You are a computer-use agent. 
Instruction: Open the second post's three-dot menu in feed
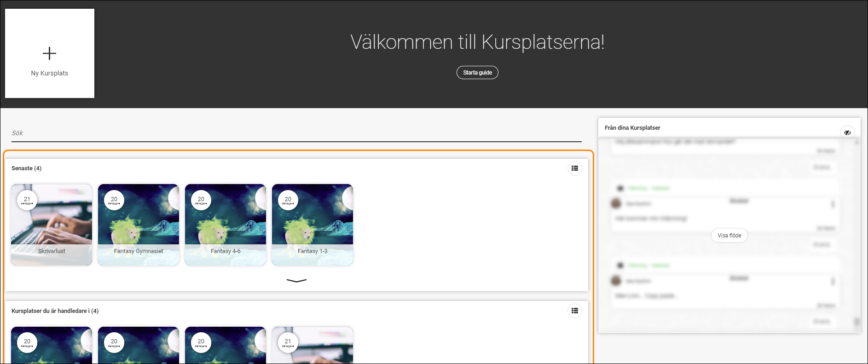[833, 281]
